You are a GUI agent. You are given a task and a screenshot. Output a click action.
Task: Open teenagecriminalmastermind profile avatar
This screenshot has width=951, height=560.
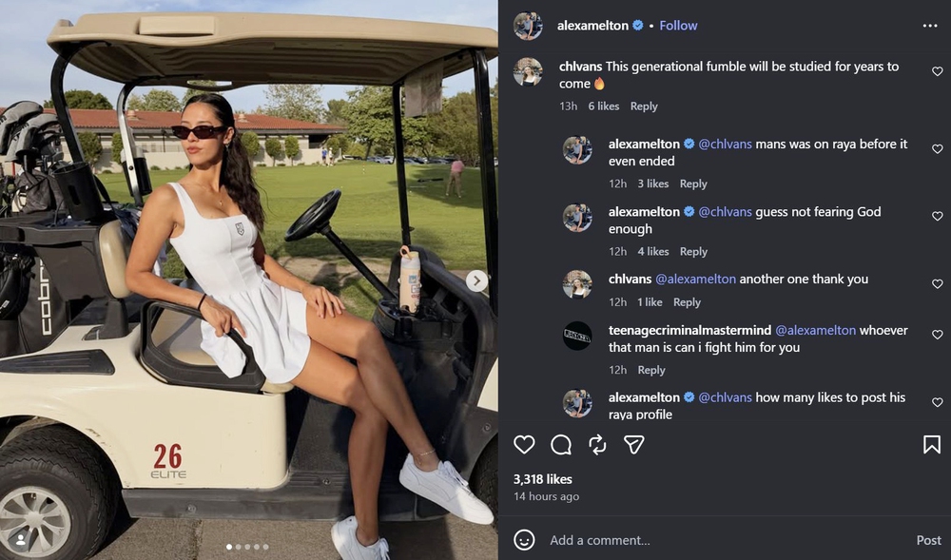(577, 336)
